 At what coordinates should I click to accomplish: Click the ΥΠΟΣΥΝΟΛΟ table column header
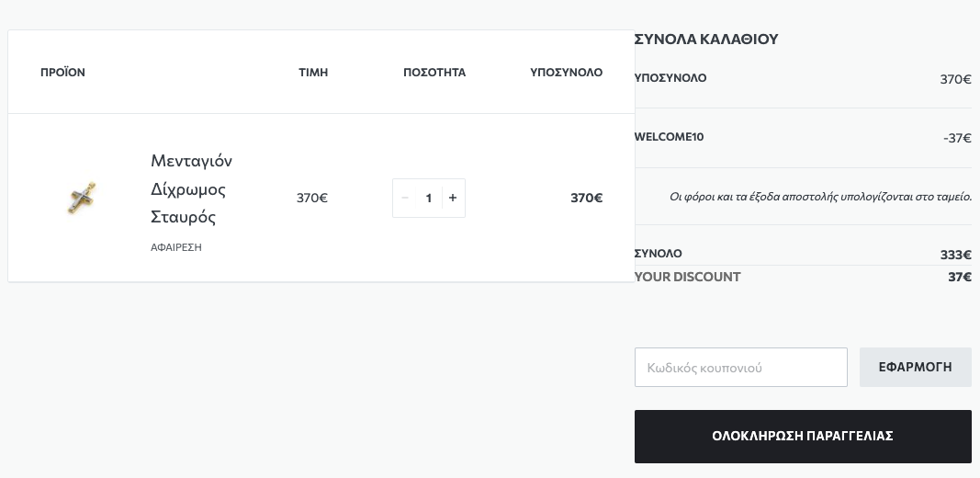(x=567, y=73)
